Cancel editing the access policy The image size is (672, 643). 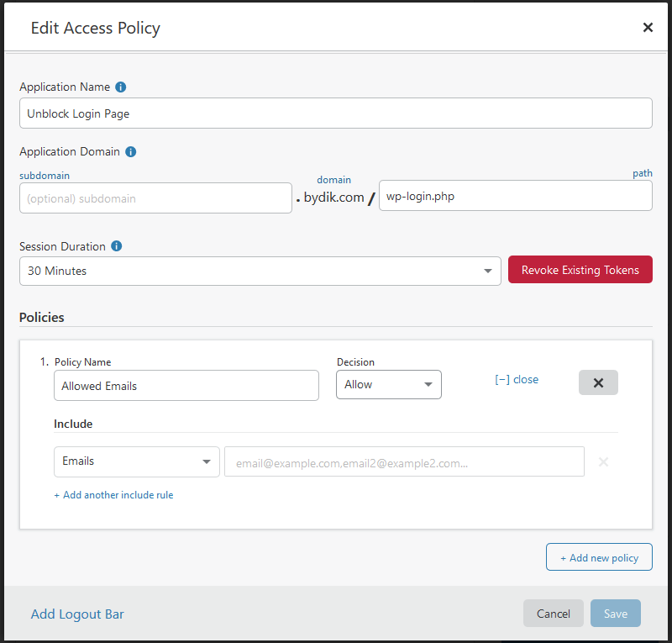pos(553,613)
